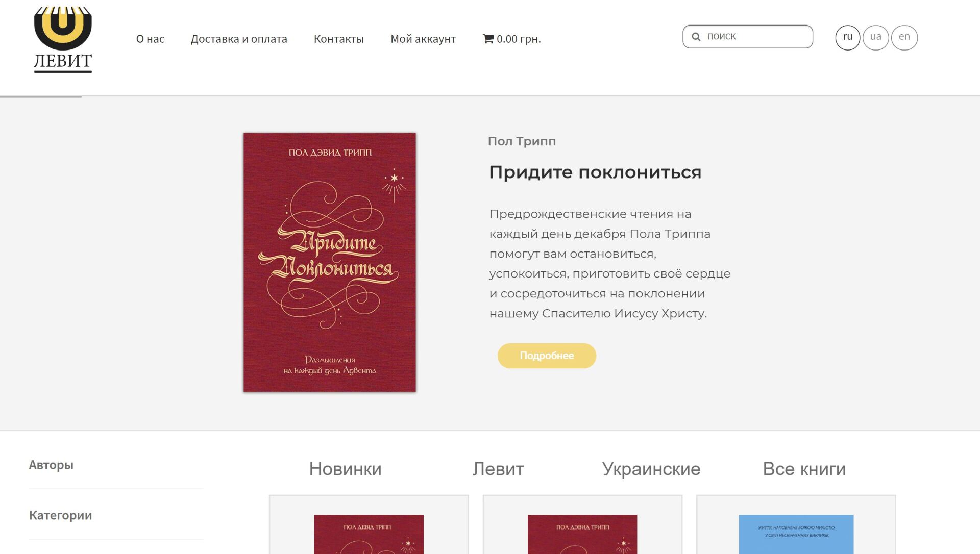Open Мой аккаунт link

tap(423, 39)
